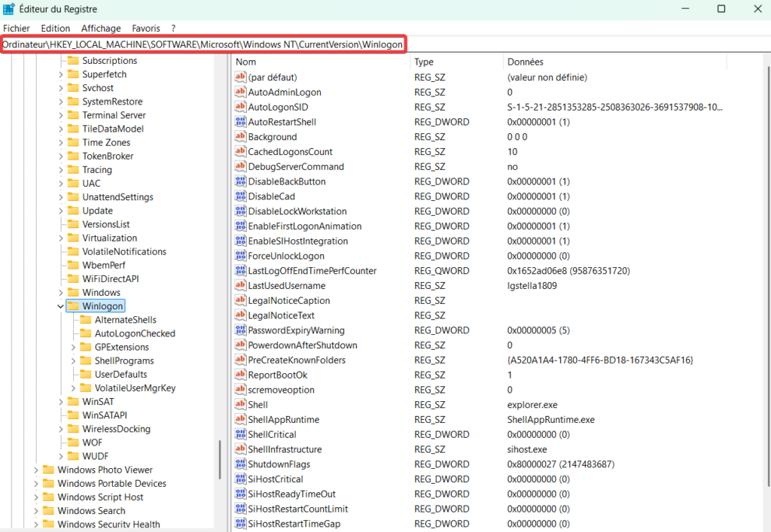Click the binary icon of LastLogOffEndTimePerfCounter
Screen dimensions: 771x532
(240, 270)
